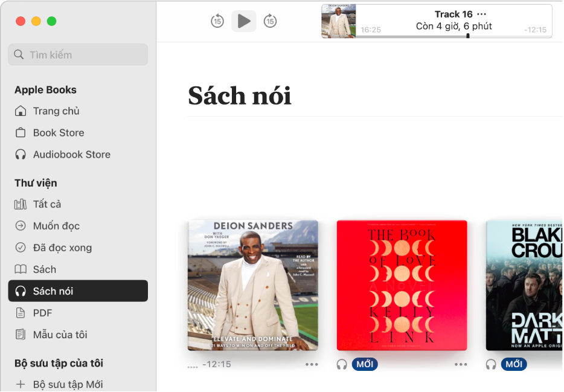Click the Sách nói page heading
The width and height of the screenshot is (564, 392).
click(240, 95)
